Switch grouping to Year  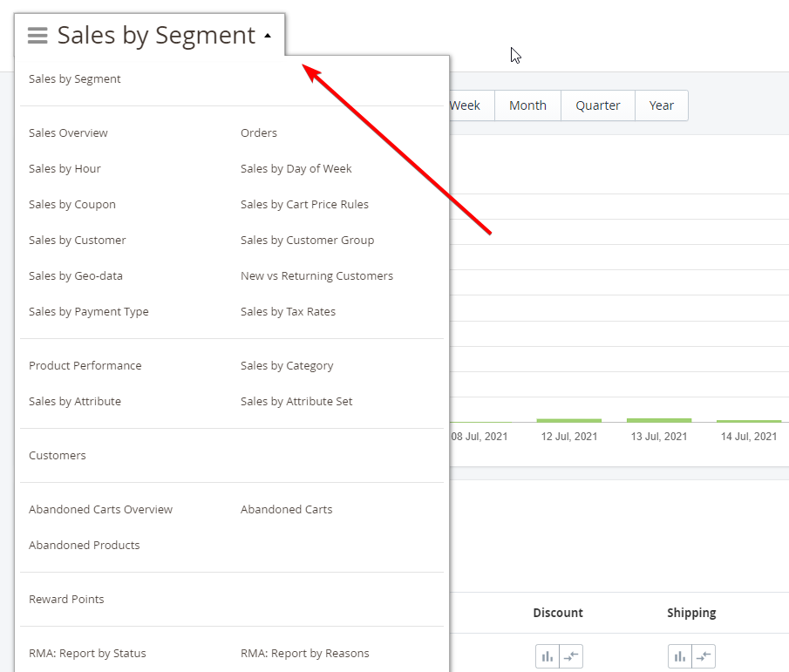(x=661, y=105)
